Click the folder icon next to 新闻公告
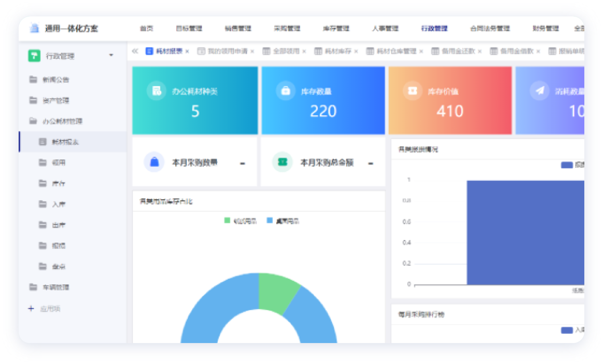Image resolution: width=603 pixels, height=364 pixels. [33, 79]
